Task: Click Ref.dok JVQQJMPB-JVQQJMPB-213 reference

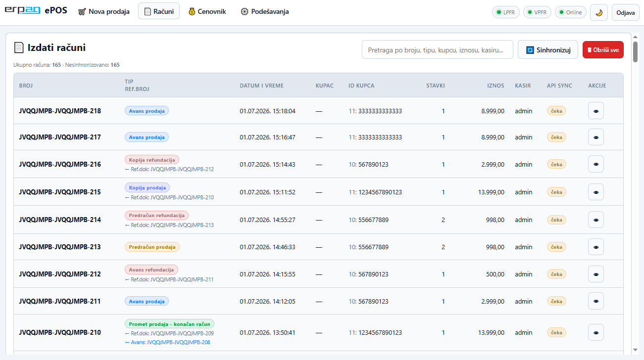Action: [169, 225]
